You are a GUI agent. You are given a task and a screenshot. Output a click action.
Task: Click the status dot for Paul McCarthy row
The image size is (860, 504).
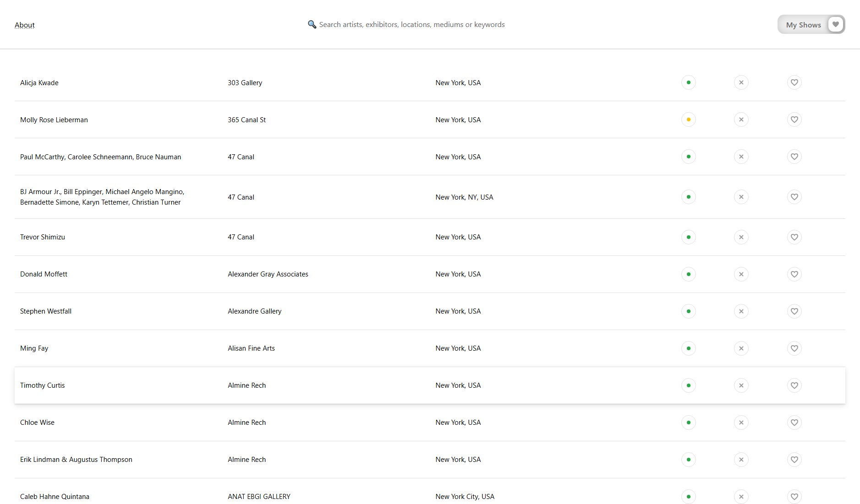point(689,157)
